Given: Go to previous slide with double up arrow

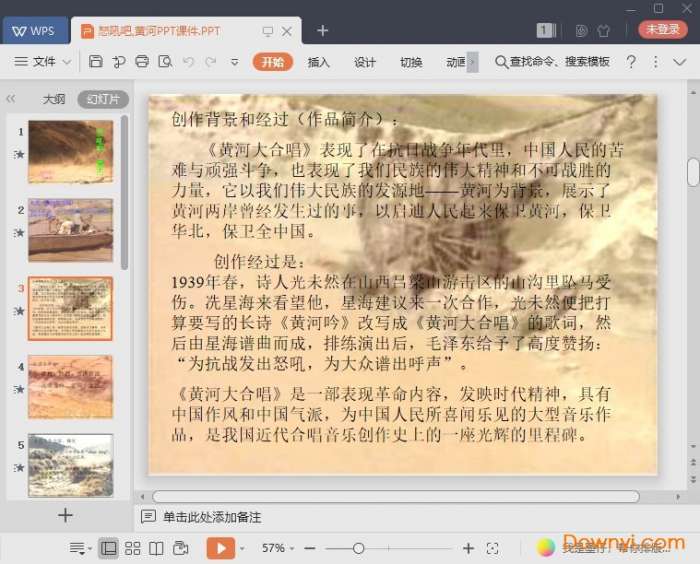Looking at the screenshot, I should tap(693, 462).
